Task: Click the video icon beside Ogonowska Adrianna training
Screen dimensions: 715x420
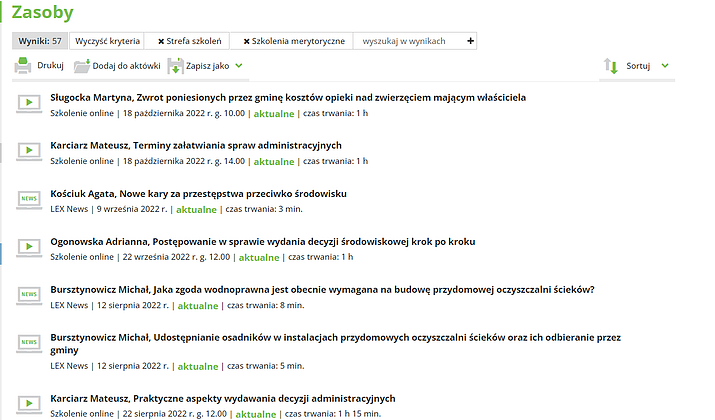Action: tap(27, 247)
